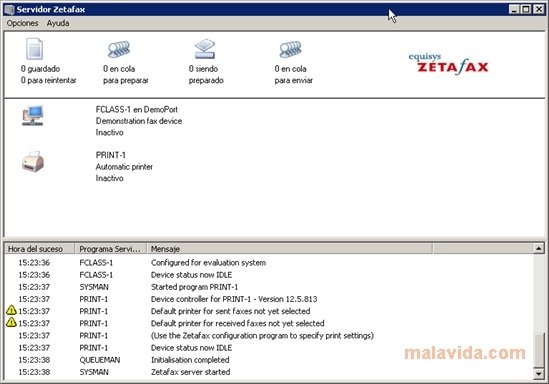The width and height of the screenshot is (549, 384).
Task: Select the FCLASS-1 fax device computer icon
Action: tap(33, 115)
